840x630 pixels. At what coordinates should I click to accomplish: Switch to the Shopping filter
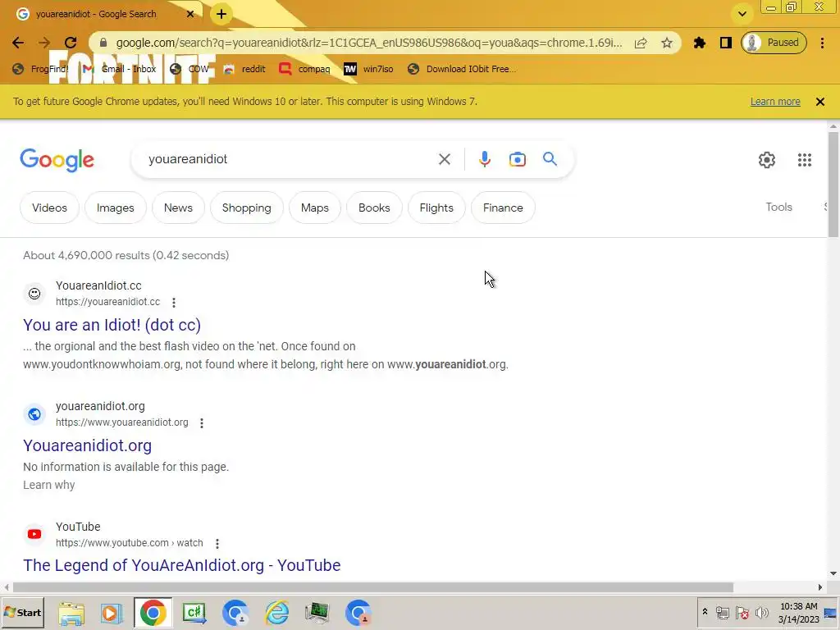[246, 208]
